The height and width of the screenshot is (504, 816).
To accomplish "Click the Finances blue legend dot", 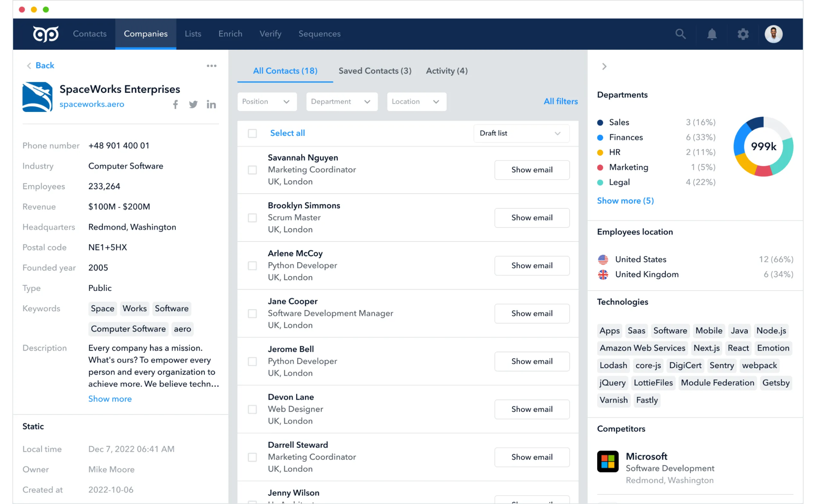I will coord(600,138).
